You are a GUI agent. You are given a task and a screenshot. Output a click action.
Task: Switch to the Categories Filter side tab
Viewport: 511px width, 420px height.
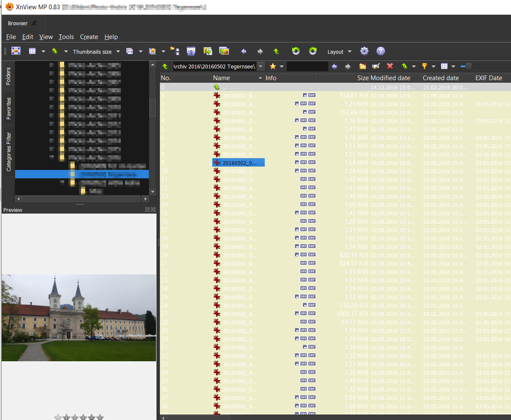pos(8,151)
